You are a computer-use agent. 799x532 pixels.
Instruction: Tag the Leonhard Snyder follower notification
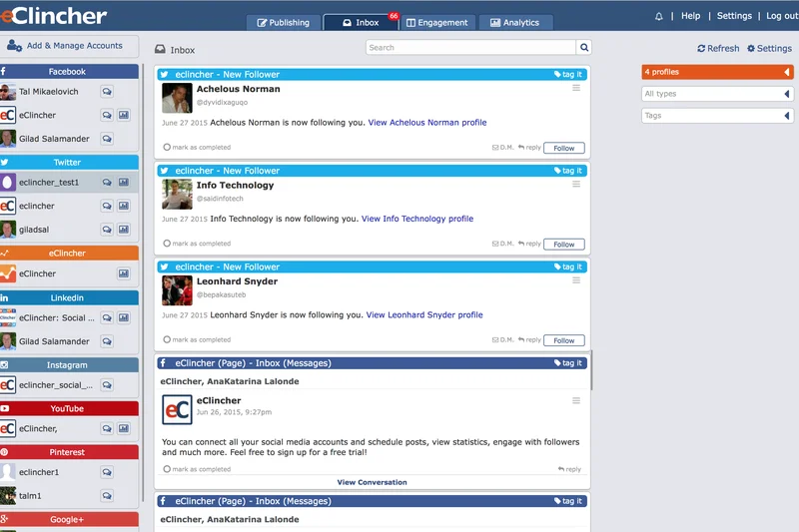coord(568,266)
